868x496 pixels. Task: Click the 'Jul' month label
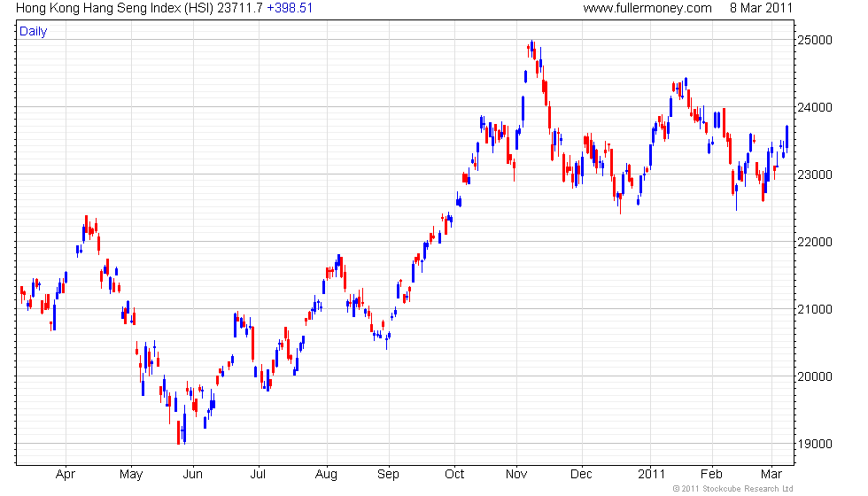(258, 475)
